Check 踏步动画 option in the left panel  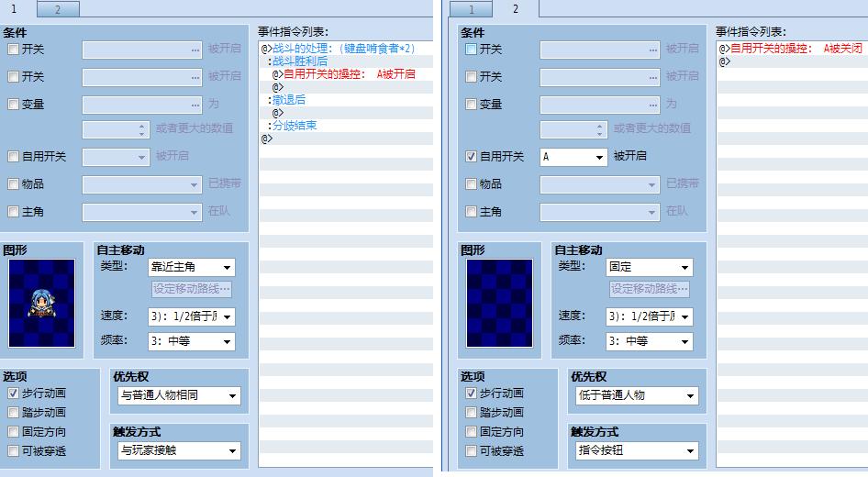coord(13,412)
